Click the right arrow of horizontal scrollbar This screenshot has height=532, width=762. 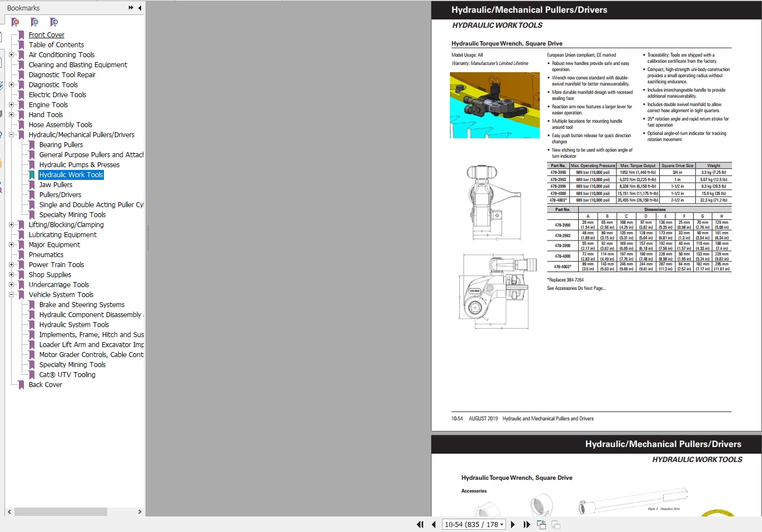[140, 512]
